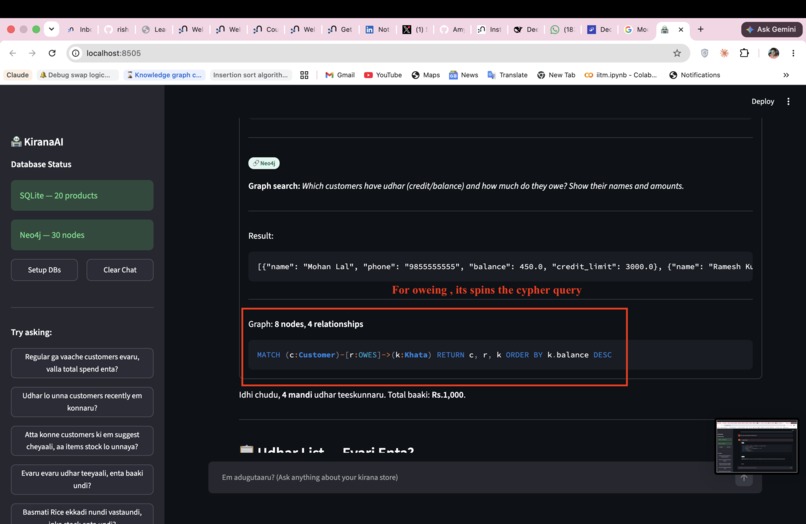This screenshot has height=524, width=806.
Task: Ask 'Evaru evaru udhar teeyaali' suggestion
Action: 82,479
